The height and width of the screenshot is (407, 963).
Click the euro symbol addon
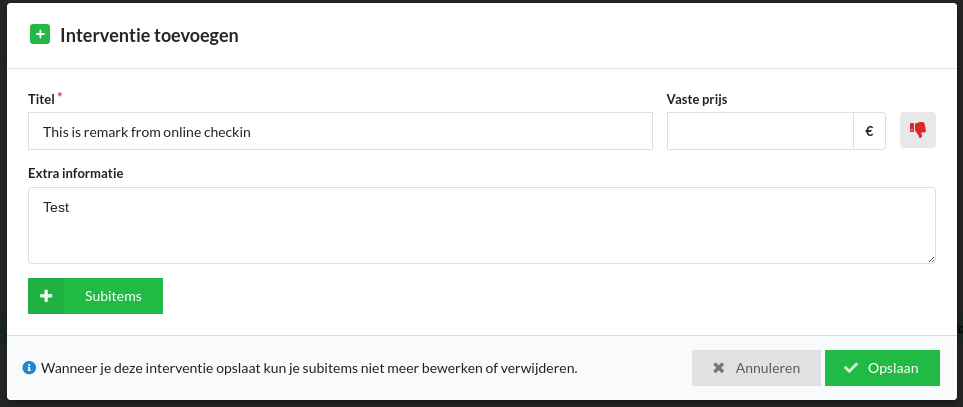[x=869, y=131]
